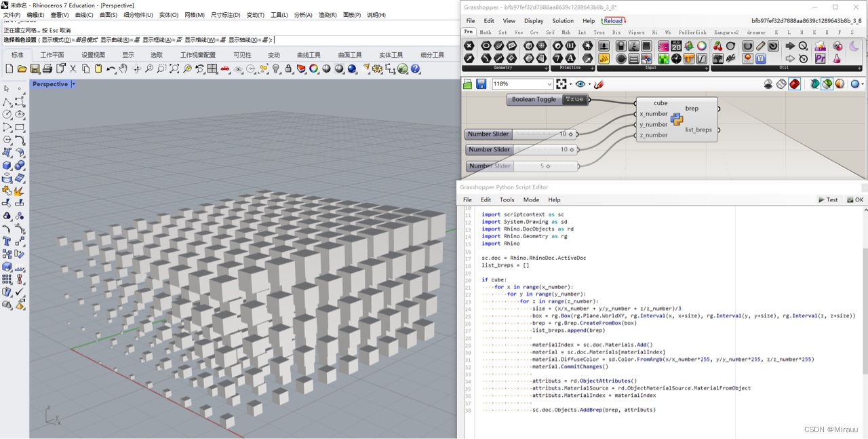Click the Perspective viewport title
Image resolution: width=868 pixels, height=439 pixels.
click(x=50, y=84)
